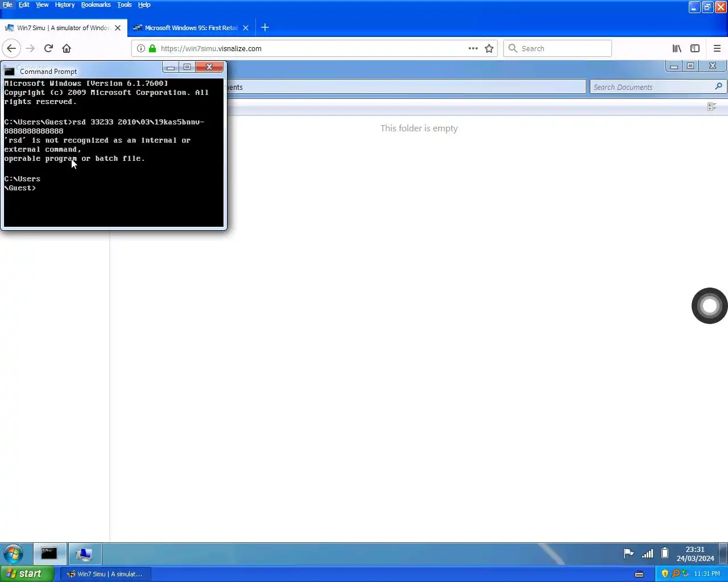Viewport: 728px width, 582px height.
Task: Open the Bookmarks menu
Action: coord(96,5)
